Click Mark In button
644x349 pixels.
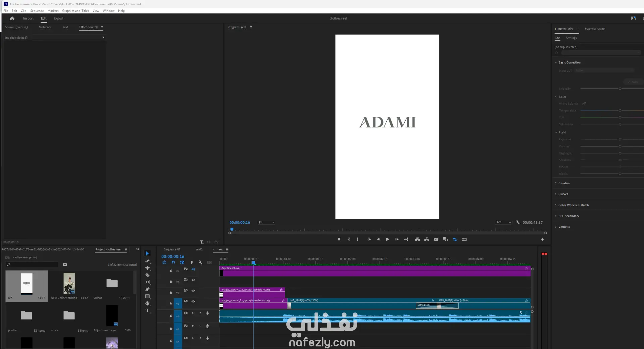[x=349, y=239]
